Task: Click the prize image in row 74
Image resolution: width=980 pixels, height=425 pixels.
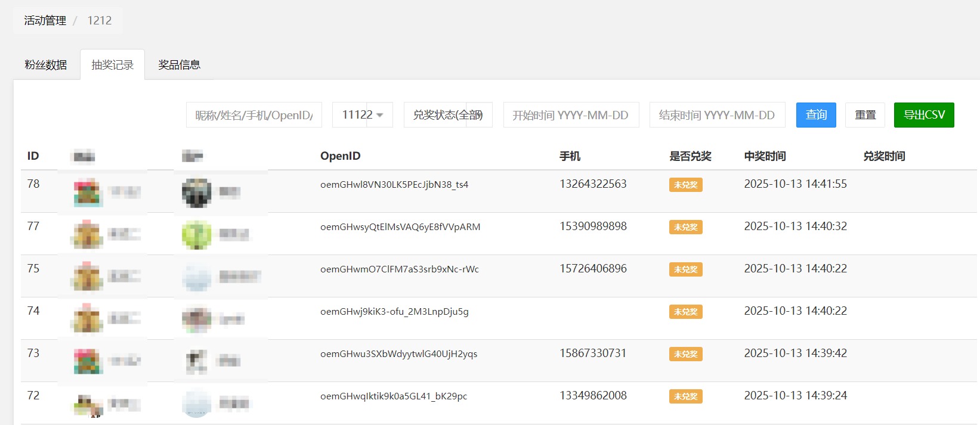Action: click(88, 319)
